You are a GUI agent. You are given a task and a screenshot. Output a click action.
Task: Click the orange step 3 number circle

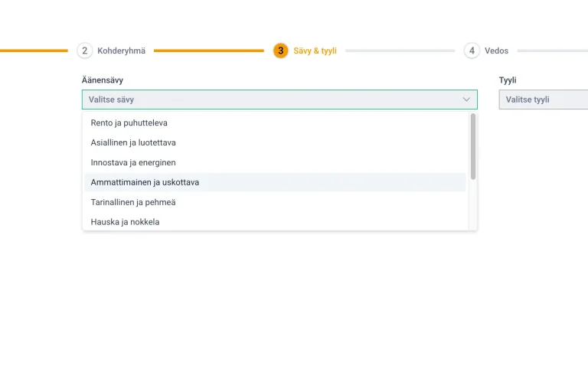pos(281,51)
